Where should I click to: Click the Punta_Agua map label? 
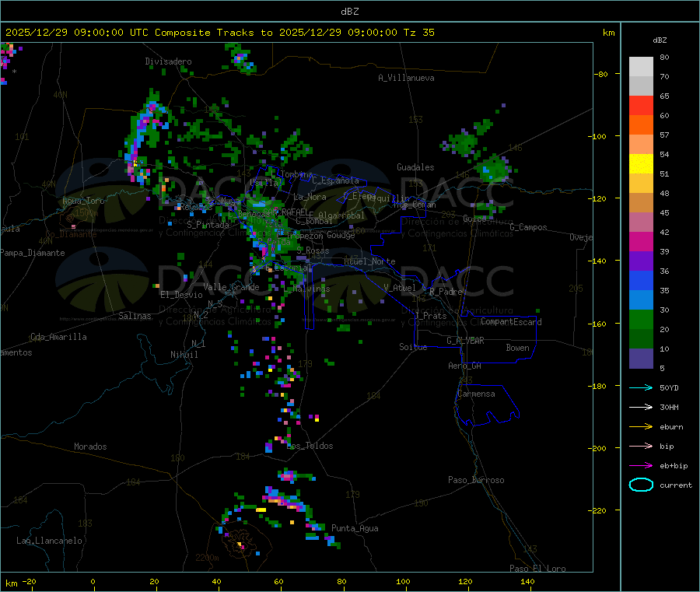355,529
